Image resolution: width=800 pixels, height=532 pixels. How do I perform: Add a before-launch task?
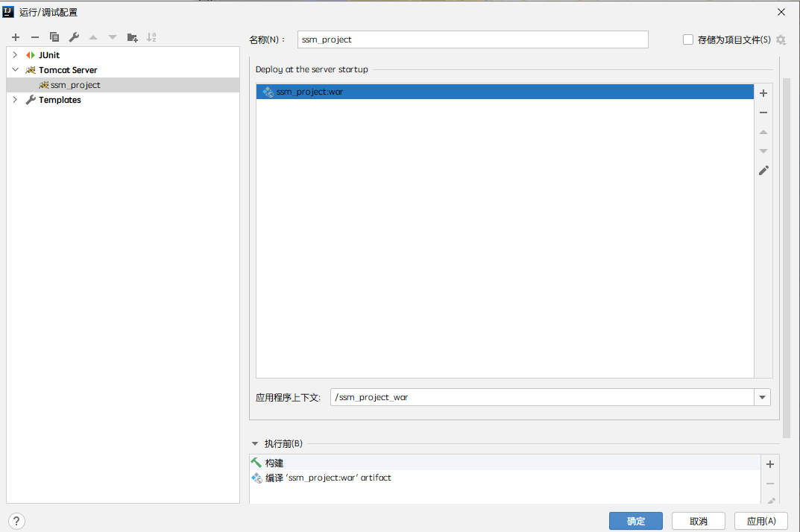(x=770, y=463)
